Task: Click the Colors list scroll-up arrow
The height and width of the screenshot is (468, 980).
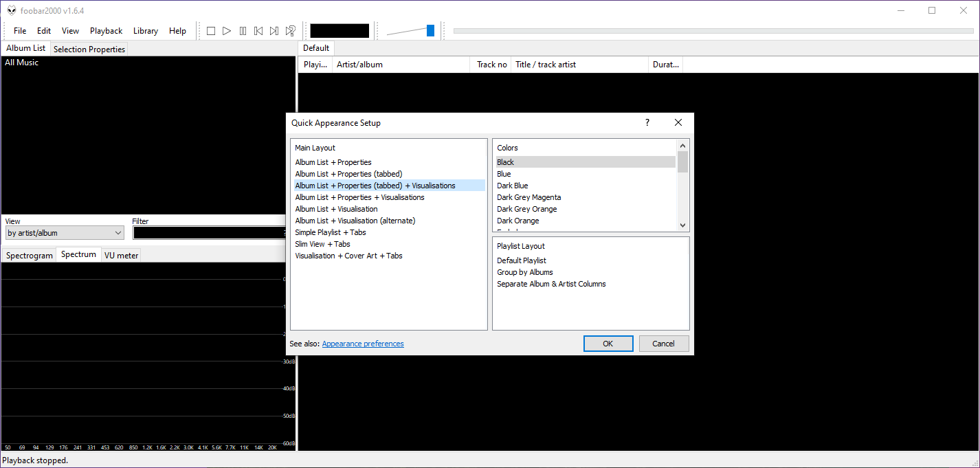Action: [682, 146]
